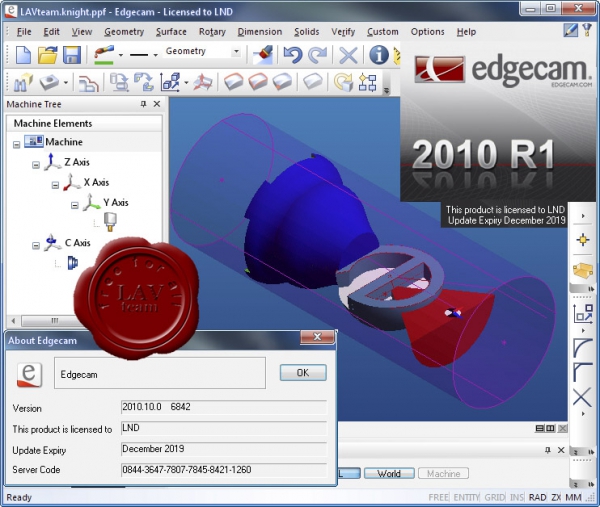Collapse the X Axis node
Screen dimensions: 600x507
click(x=55, y=185)
